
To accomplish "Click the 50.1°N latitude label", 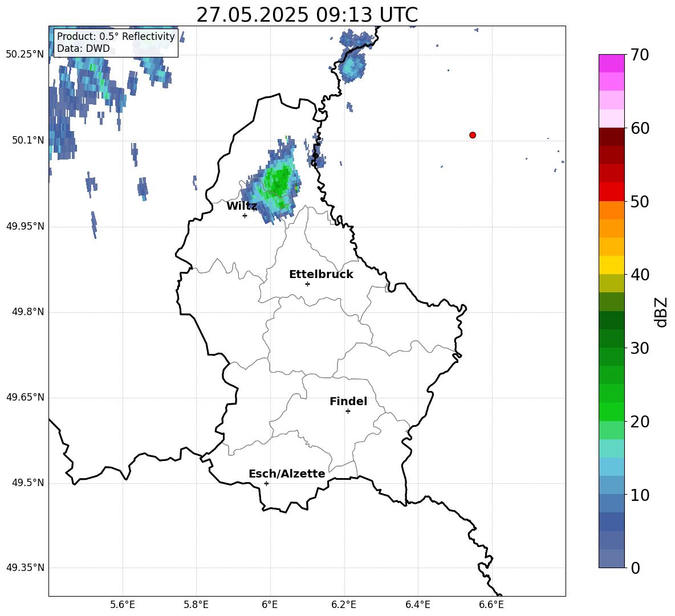I will (28, 140).
